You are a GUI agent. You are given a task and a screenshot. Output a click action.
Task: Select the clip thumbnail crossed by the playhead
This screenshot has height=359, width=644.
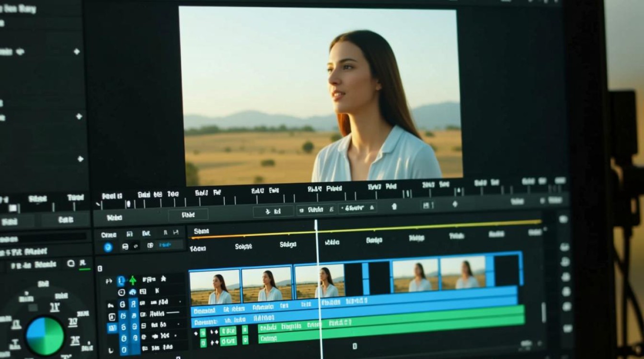tap(320, 281)
